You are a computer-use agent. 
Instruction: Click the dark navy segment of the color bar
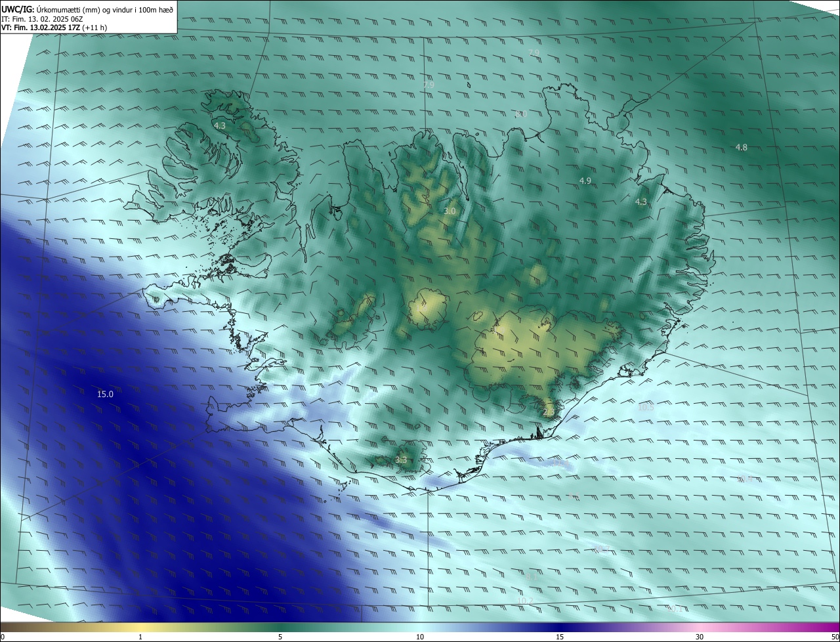tap(560, 627)
